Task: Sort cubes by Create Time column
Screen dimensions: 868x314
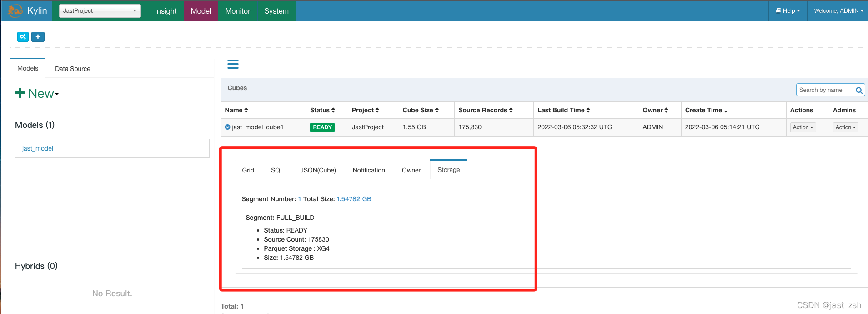Action: click(x=706, y=110)
